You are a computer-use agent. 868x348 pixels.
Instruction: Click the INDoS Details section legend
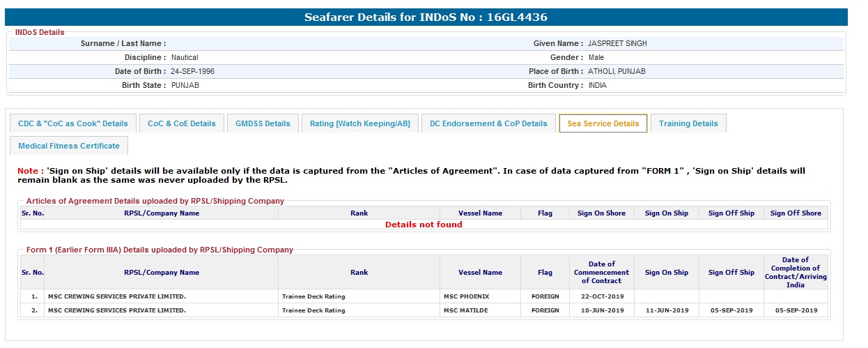[x=40, y=32]
